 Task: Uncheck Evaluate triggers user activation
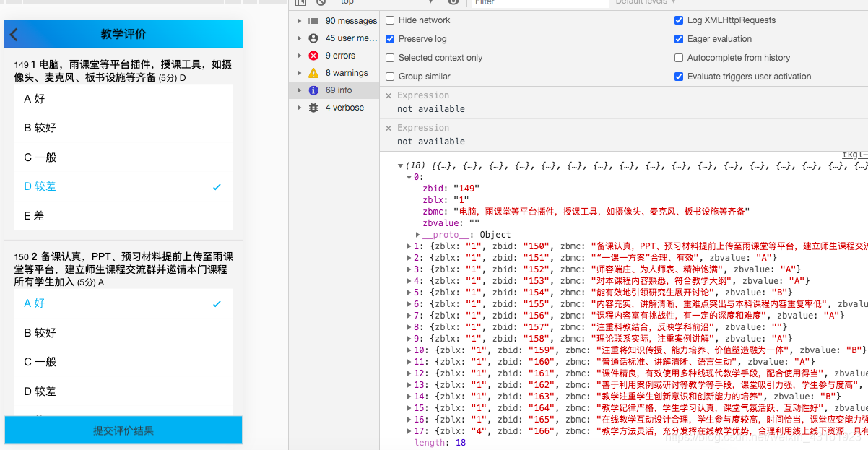tap(679, 77)
